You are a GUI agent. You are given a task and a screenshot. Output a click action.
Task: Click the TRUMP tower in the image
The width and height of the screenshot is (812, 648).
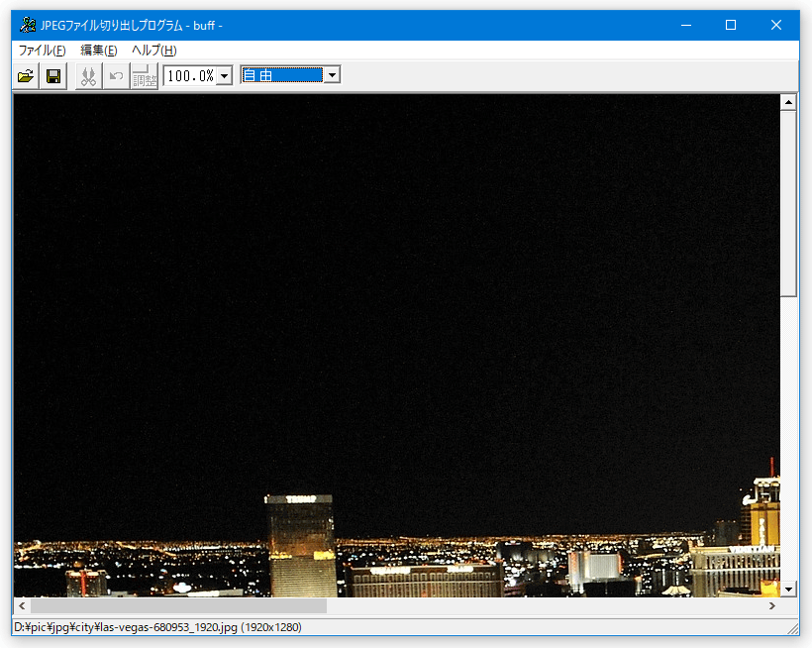(x=300, y=545)
